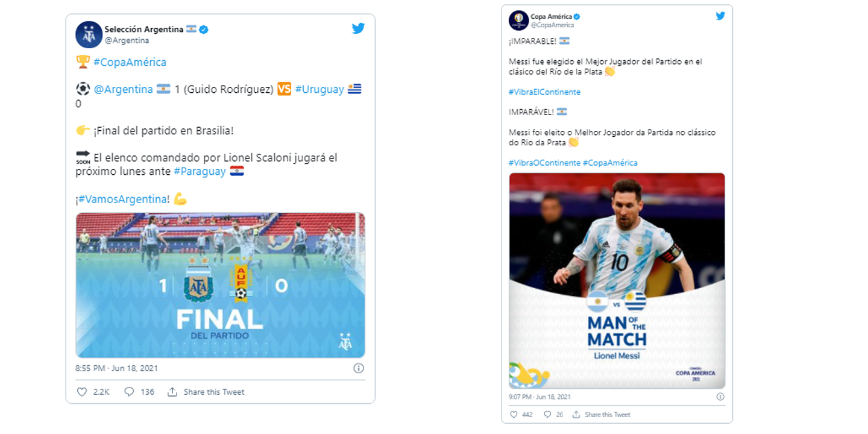Open the #VibraElContinente hashtag
This screenshot has width=868, height=434.
click(x=544, y=92)
